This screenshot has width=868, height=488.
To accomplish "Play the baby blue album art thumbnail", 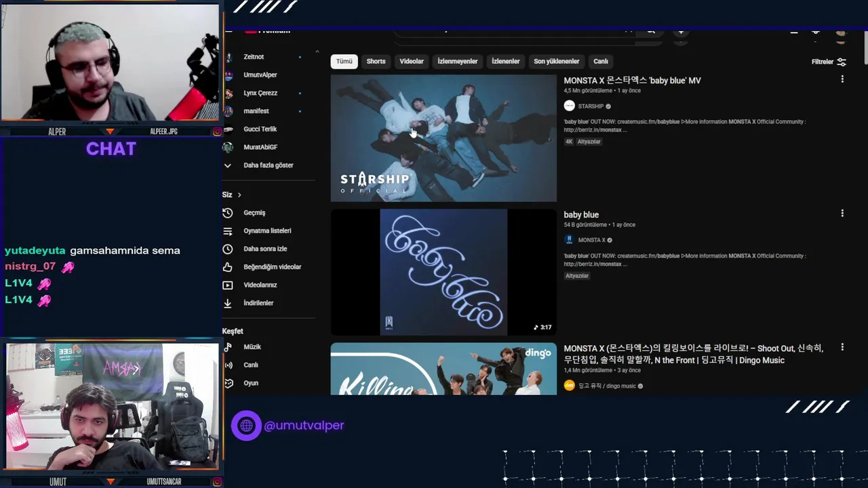I will [443, 272].
